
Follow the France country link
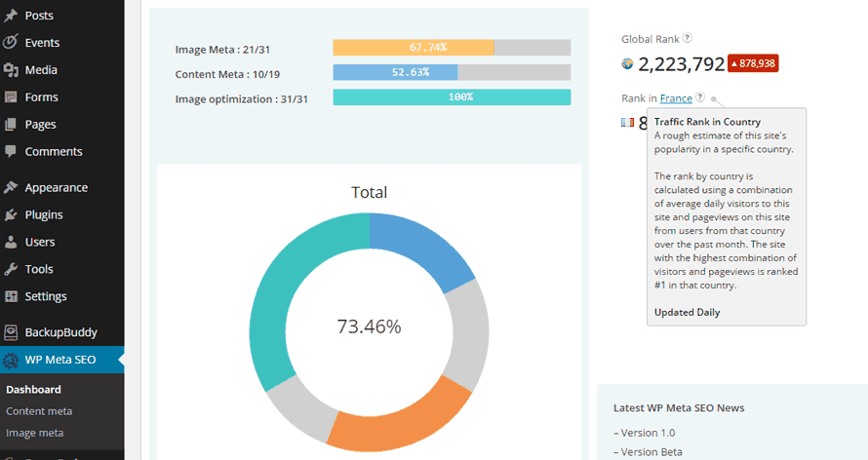[x=676, y=98]
